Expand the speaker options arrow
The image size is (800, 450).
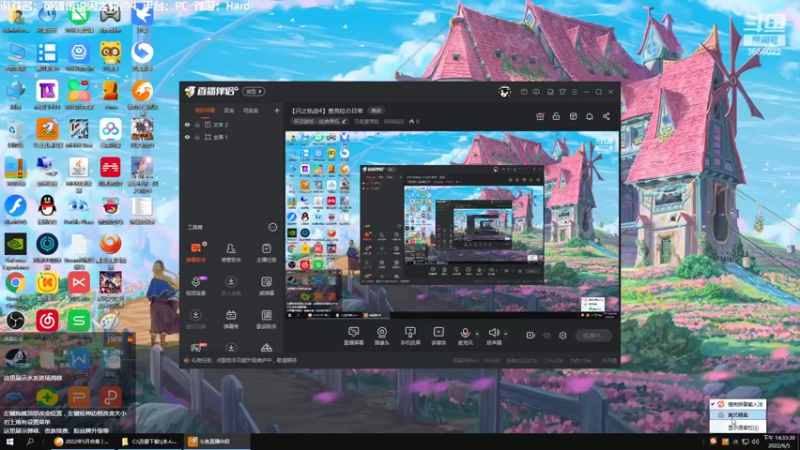pyautogui.click(x=506, y=334)
